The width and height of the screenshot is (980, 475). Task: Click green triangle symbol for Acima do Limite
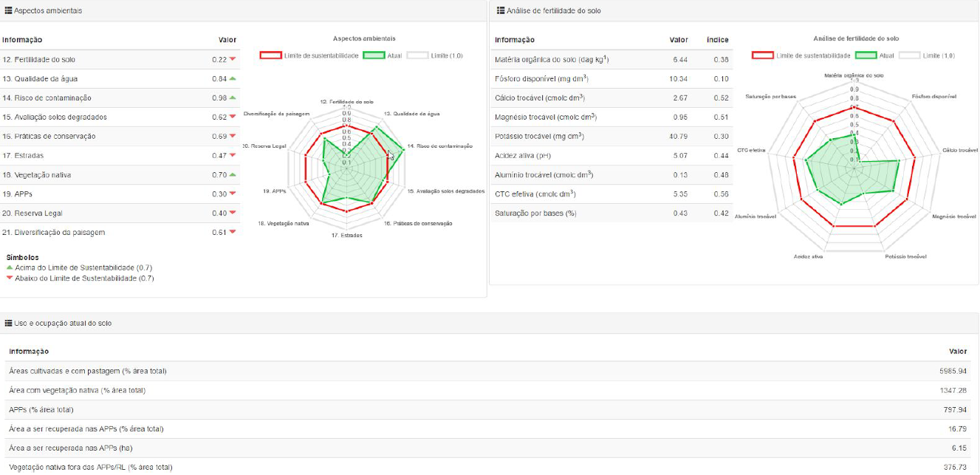coord(9,267)
